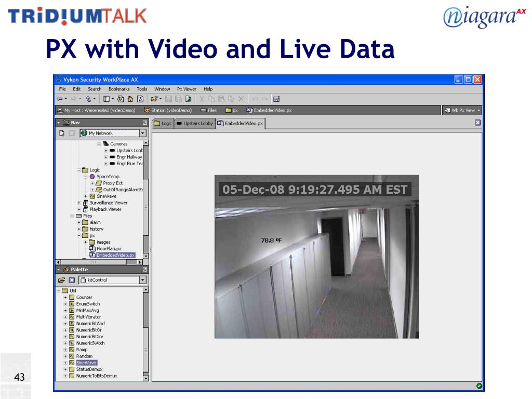Click the Refresh toolbar icon
Viewport: 532px width, 399px height.
click(140, 99)
